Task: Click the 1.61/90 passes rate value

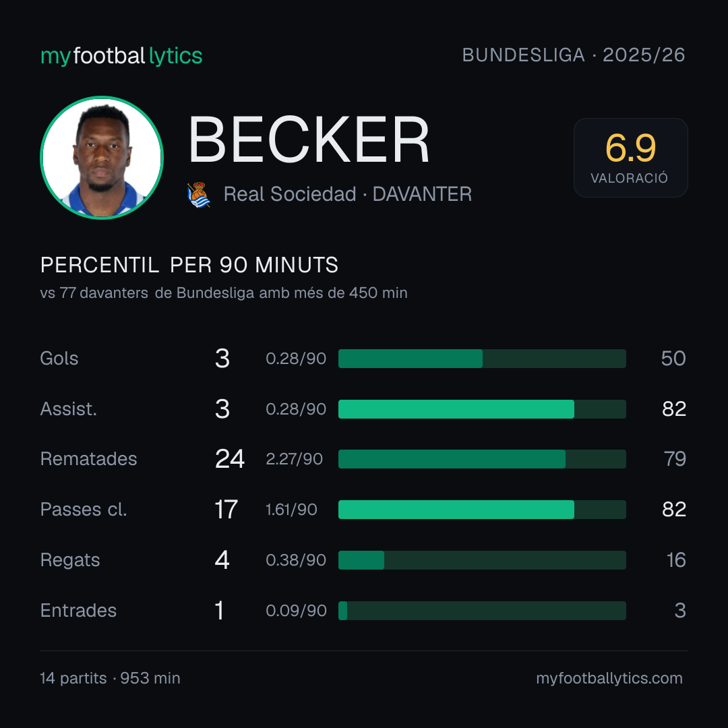Action: (x=291, y=510)
